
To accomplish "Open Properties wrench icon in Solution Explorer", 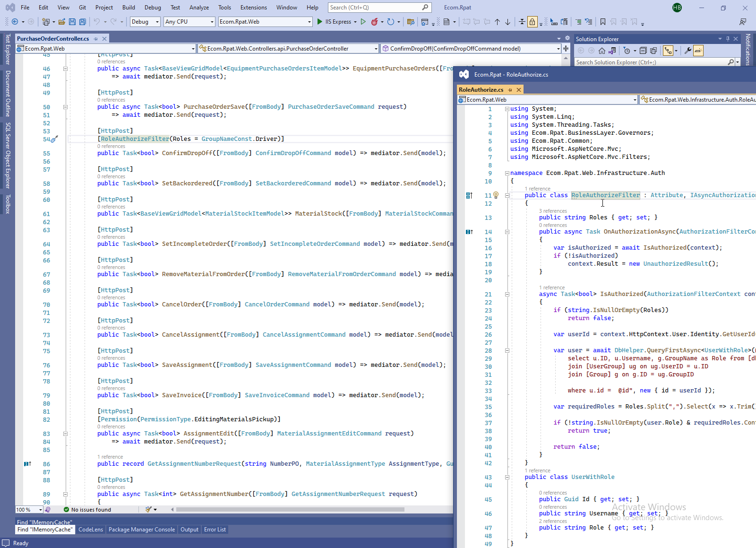I will (687, 51).
